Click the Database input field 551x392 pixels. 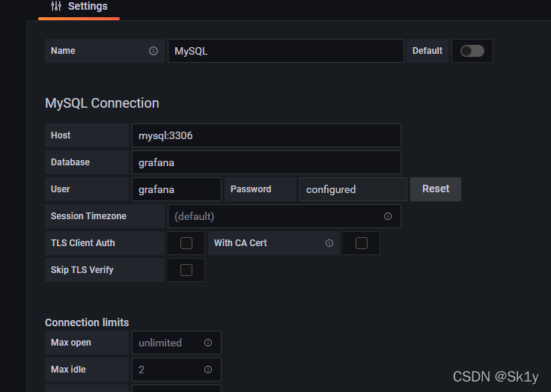[266, 162]
